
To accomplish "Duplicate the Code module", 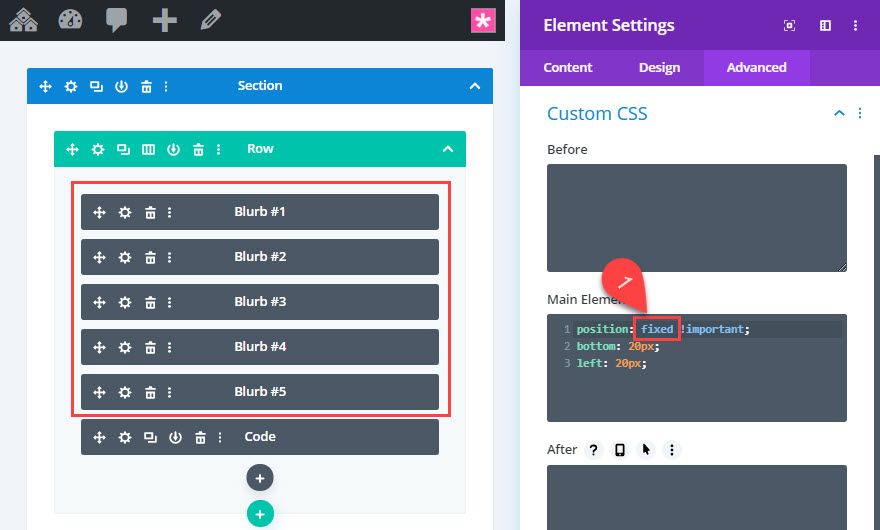I will pos(150,437).
